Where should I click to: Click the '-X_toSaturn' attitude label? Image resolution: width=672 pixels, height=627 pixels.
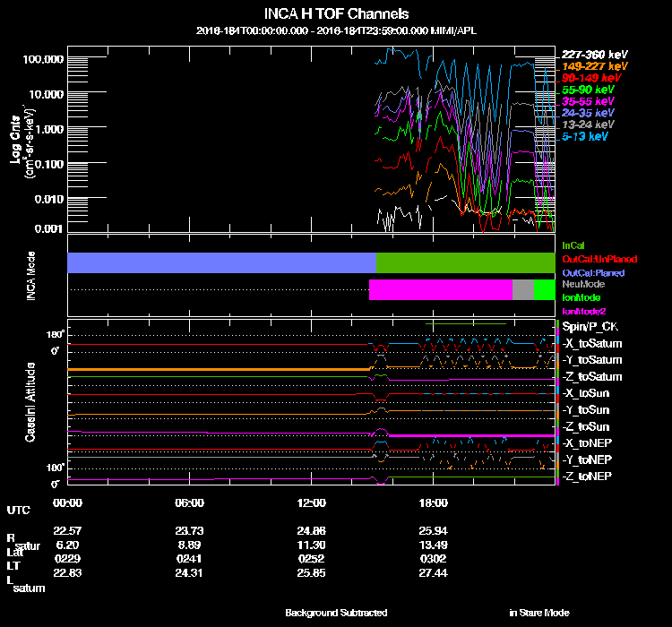pos(592,344)
